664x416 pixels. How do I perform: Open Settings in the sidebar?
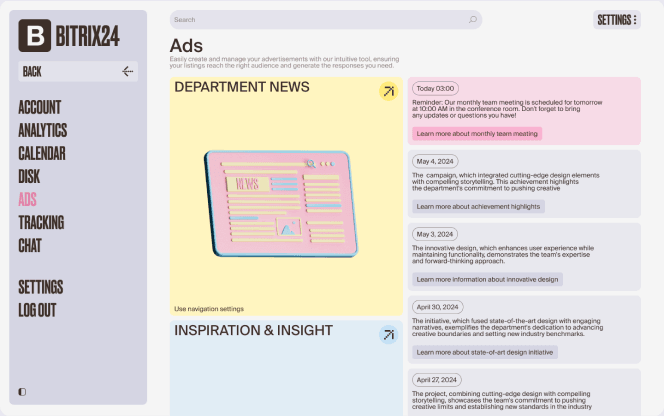[x=41, y=287]
